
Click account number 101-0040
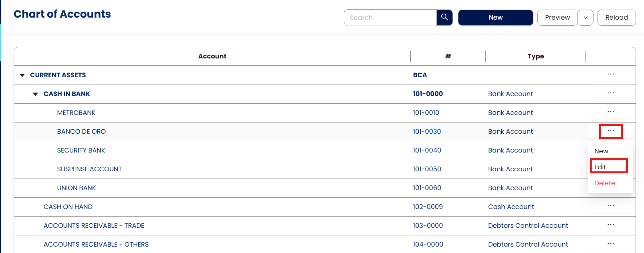[427, 151]
